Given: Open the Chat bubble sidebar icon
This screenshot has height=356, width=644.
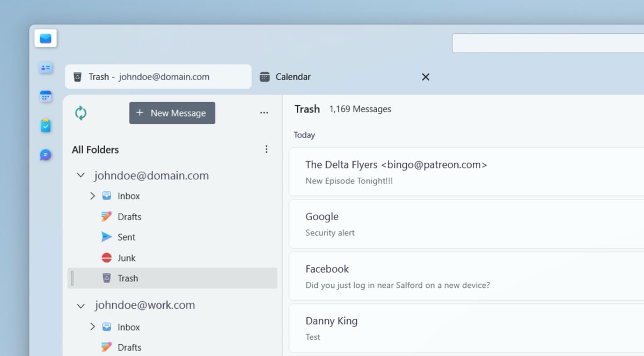Looking at the screenshot, I should coord(46,155).
